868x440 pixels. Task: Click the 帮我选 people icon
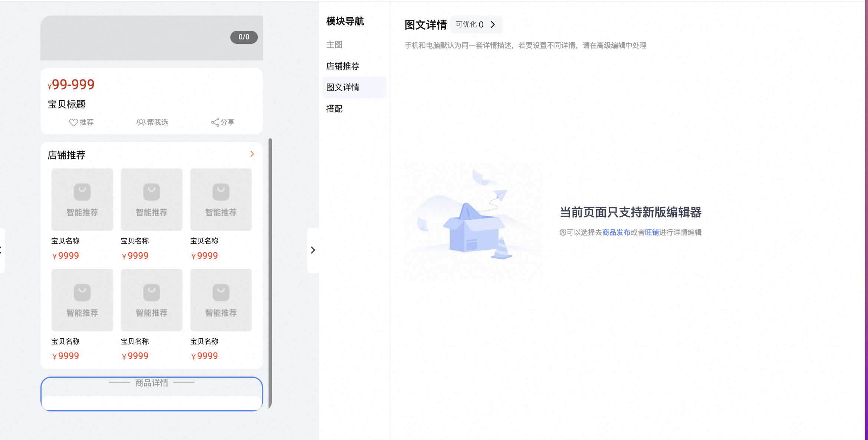[141, 122]
